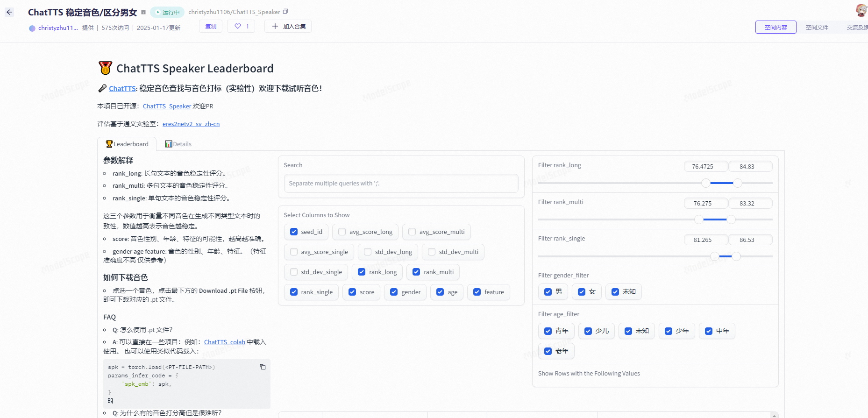Image resolution: width=868 pixels, height=418 pixels.
Task: Click the Search query input field
Action: click(x=401, y=183)
